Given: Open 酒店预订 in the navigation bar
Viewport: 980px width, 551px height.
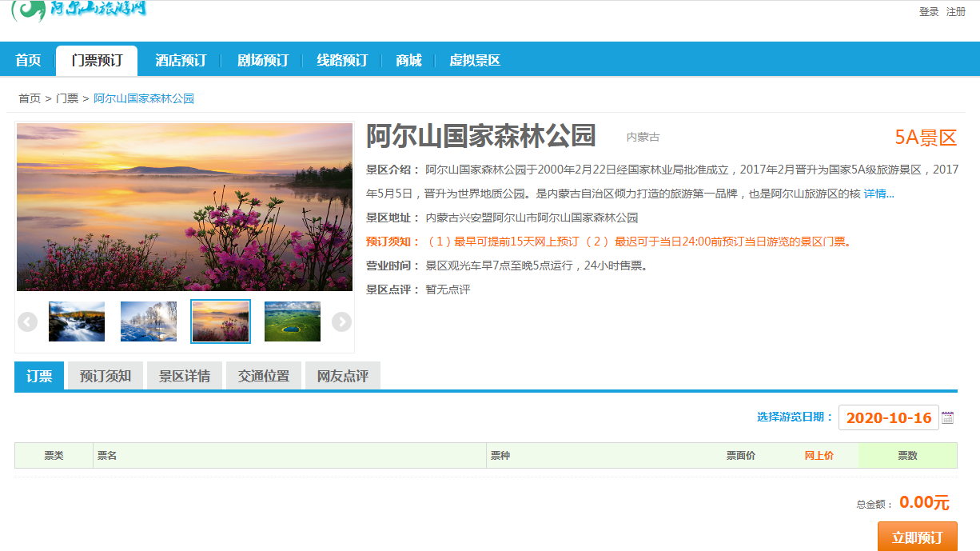Looking at the screenshot, I should 181,60.
